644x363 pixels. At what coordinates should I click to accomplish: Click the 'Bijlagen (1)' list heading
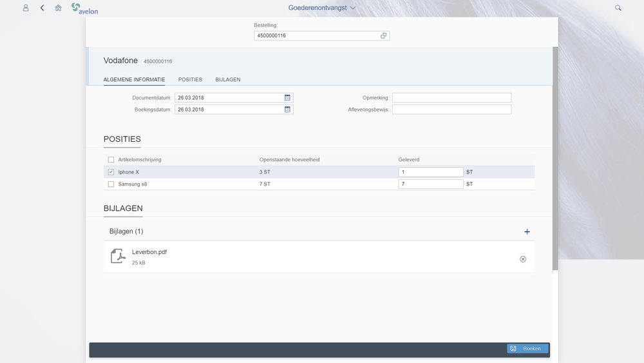pyautogui.click(x=126, y=231)
